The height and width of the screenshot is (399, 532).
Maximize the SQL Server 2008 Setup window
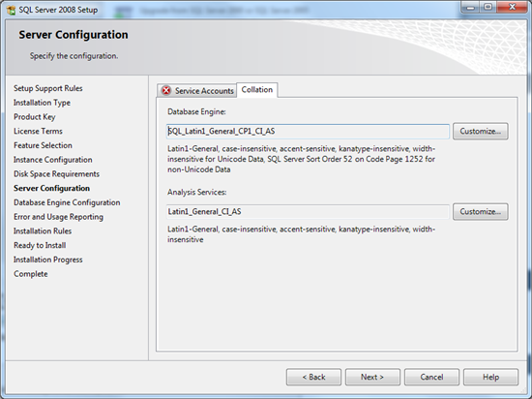coord(488,8)
